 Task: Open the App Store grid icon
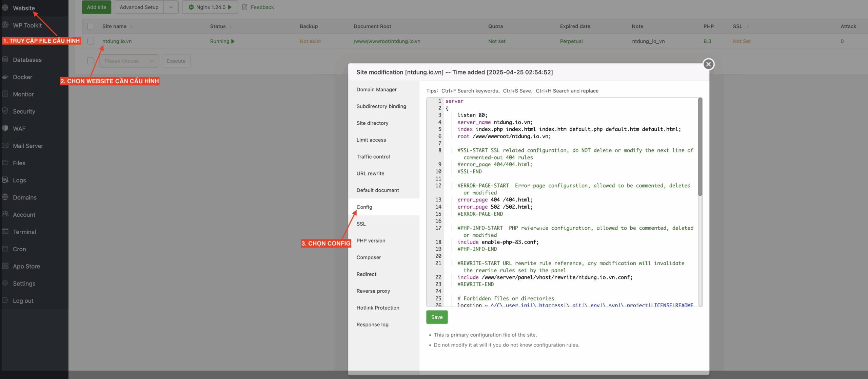click(5, 266)
